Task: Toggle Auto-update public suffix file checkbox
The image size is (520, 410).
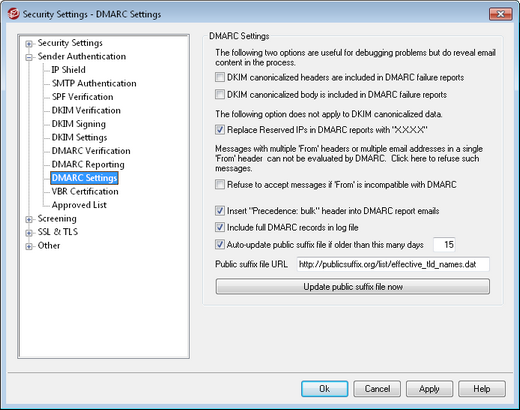Action: tap(220, 245)
